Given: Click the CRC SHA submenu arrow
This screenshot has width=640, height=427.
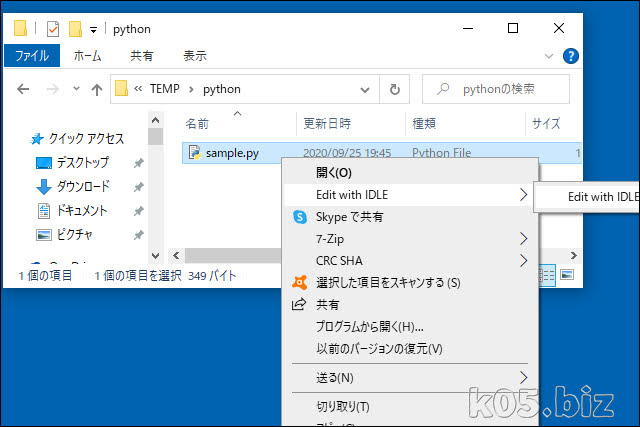Looking at the screenshot, I should [524, 261].
